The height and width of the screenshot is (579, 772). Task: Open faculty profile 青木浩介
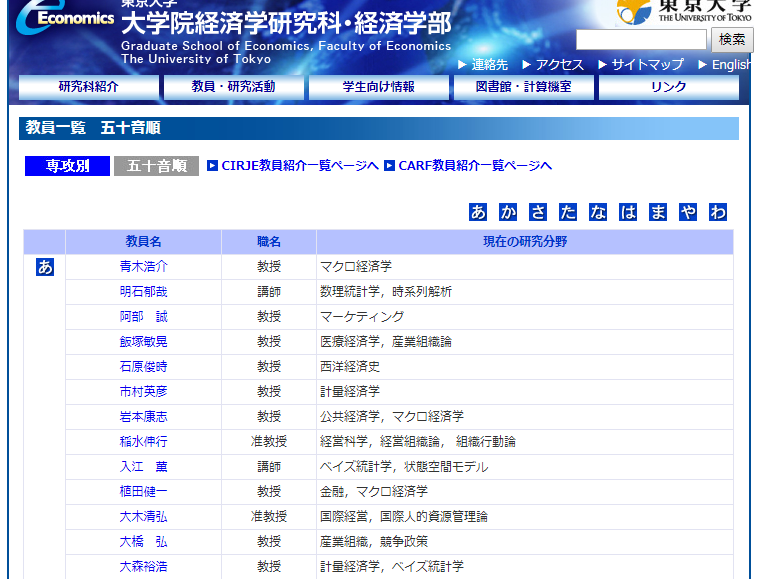click(144, 267)
